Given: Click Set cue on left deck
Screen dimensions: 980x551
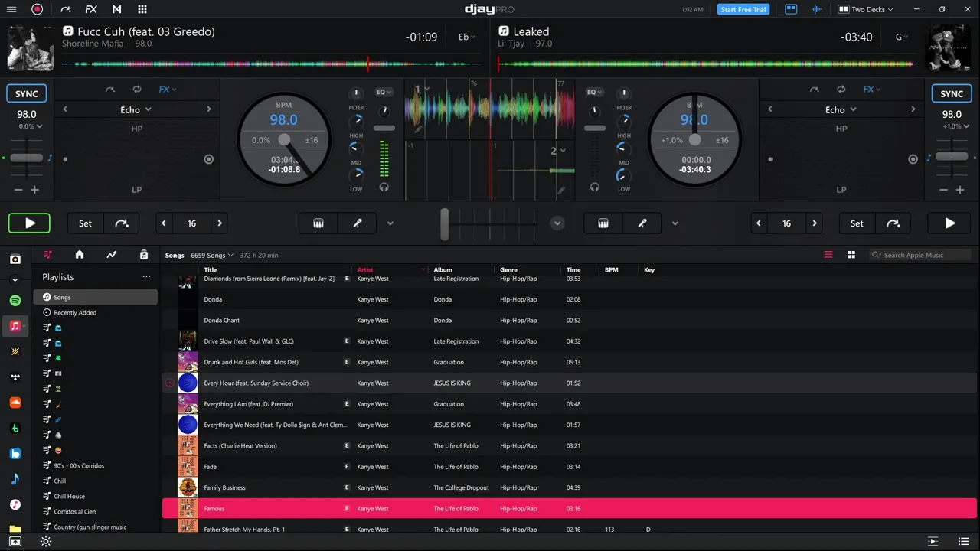Looking at the screenshot, I should coord(85,223).
